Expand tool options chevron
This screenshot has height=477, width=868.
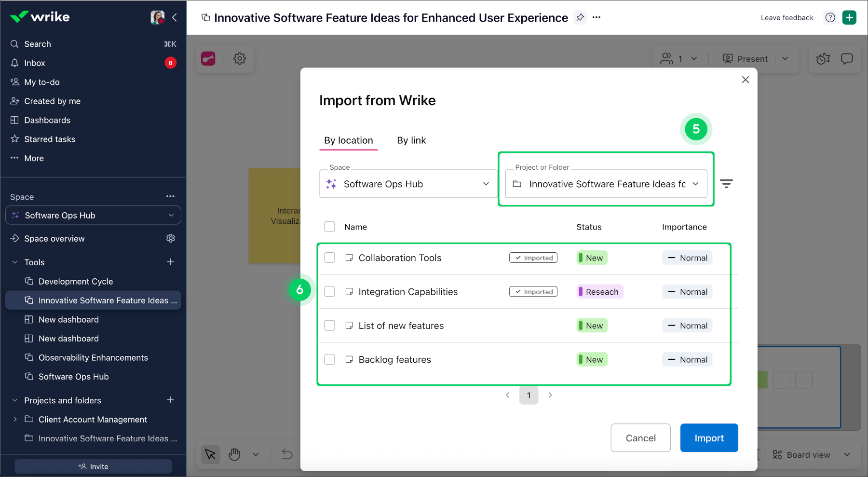[256, 454]
